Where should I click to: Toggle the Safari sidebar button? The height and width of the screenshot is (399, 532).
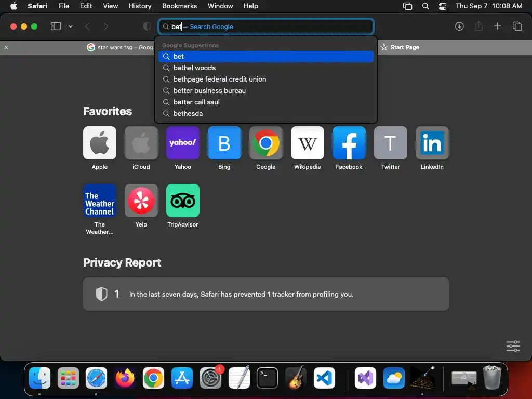pyautogui.click(x=56, y=26)
